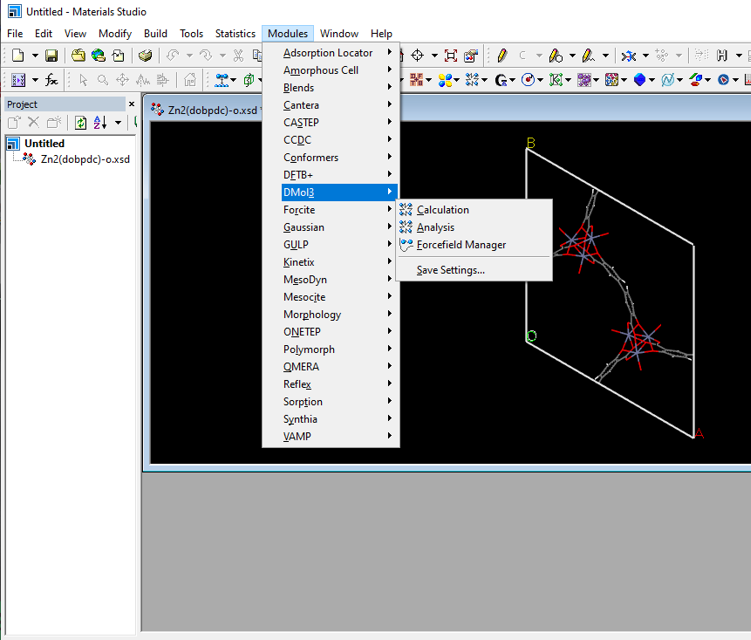This screenshot has width=751, height=640.
Task: Click the Clean structure icon
Action: [629, 56]
